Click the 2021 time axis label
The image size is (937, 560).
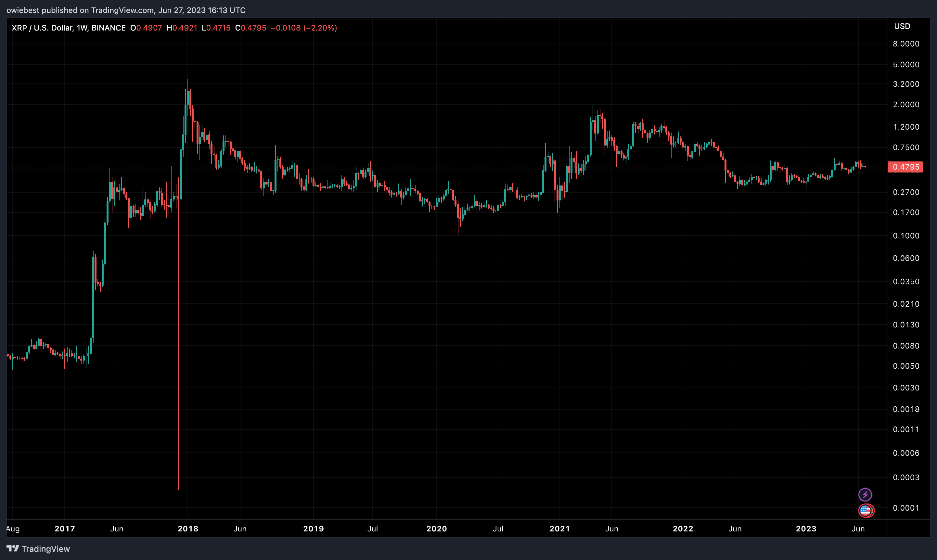[x=560, y=529]
